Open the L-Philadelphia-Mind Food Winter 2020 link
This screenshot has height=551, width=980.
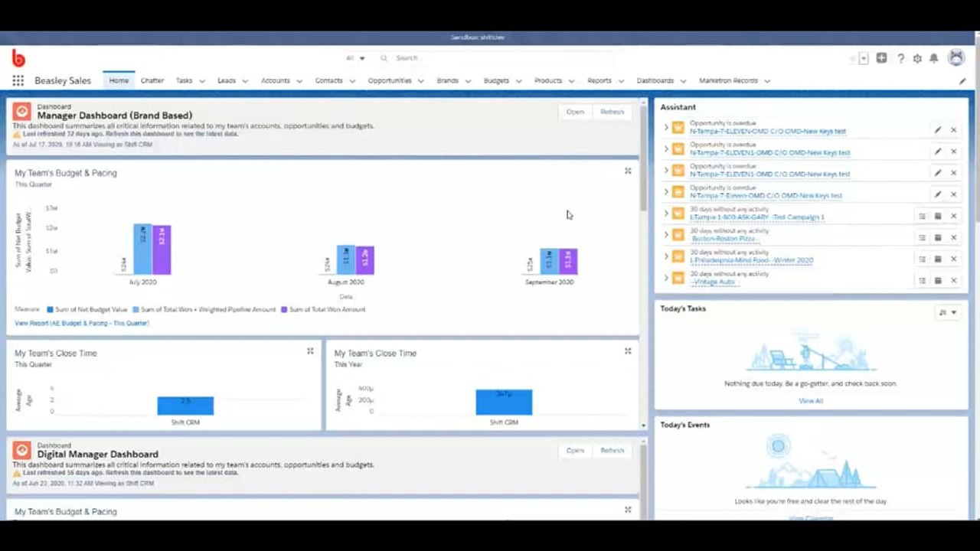pos(752,260)
